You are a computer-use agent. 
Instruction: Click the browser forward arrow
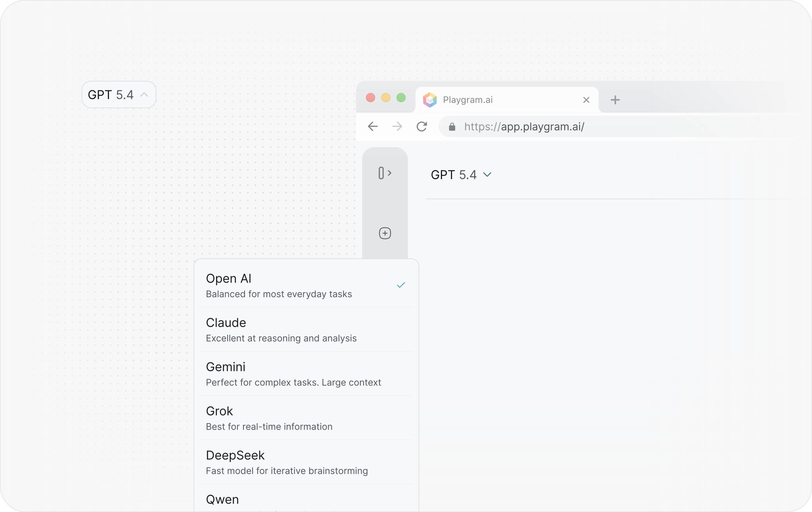click(397, 126)
